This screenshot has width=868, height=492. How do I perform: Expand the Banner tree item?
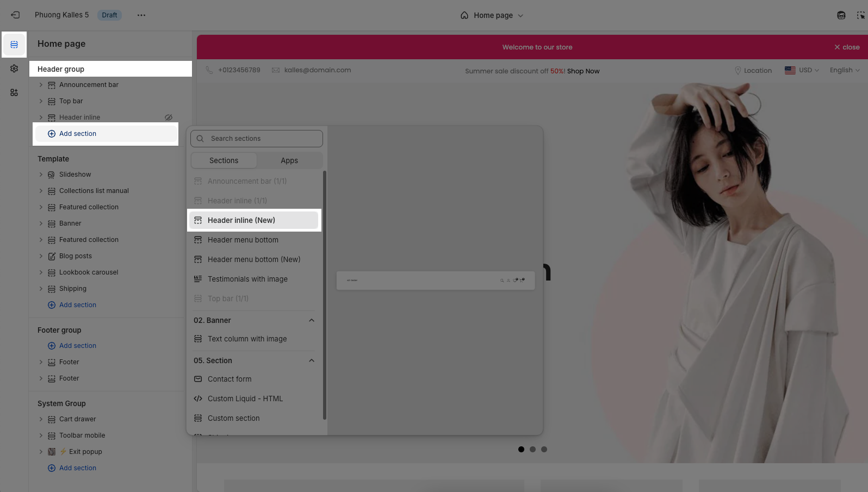click(41, 223)
